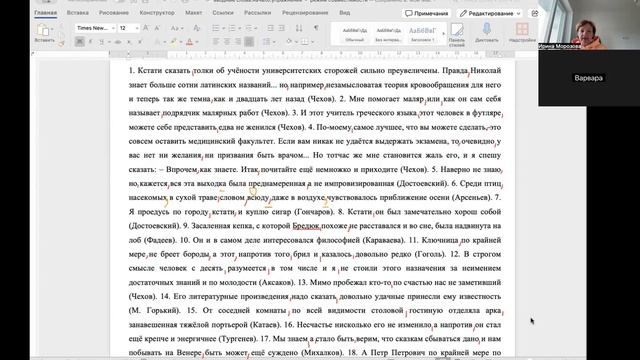Click the Примечания comments button
The image size is (640, 360).
coord(427,13)
